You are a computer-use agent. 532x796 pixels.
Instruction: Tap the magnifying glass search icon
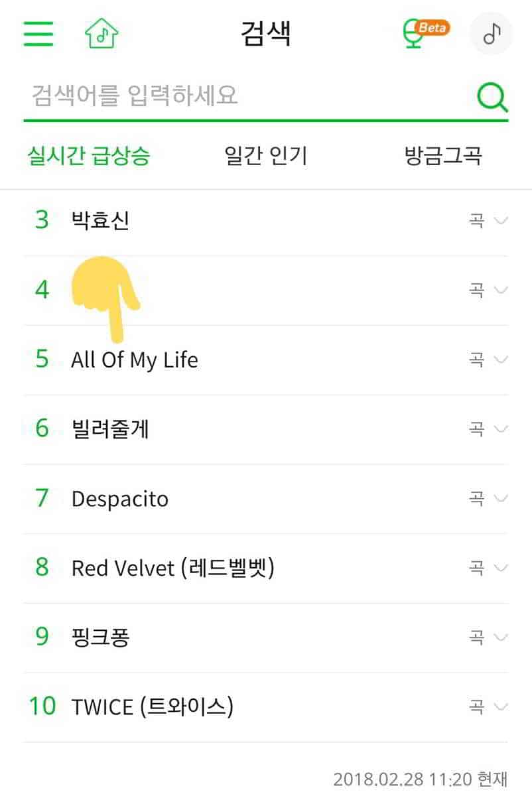pyautogui.click(x=492, y=98)
